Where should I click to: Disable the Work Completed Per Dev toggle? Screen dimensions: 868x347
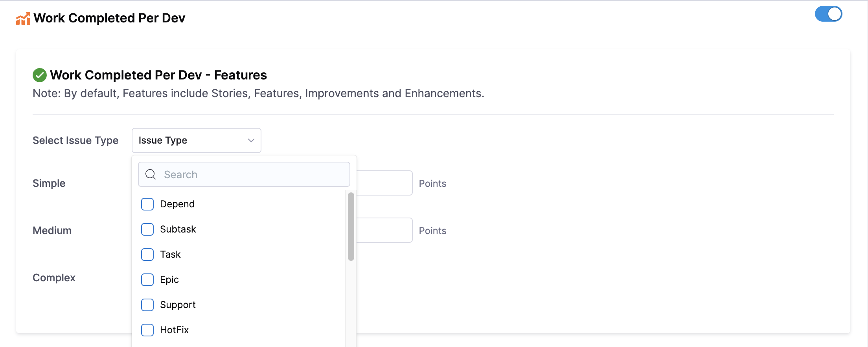pos(828,14)
